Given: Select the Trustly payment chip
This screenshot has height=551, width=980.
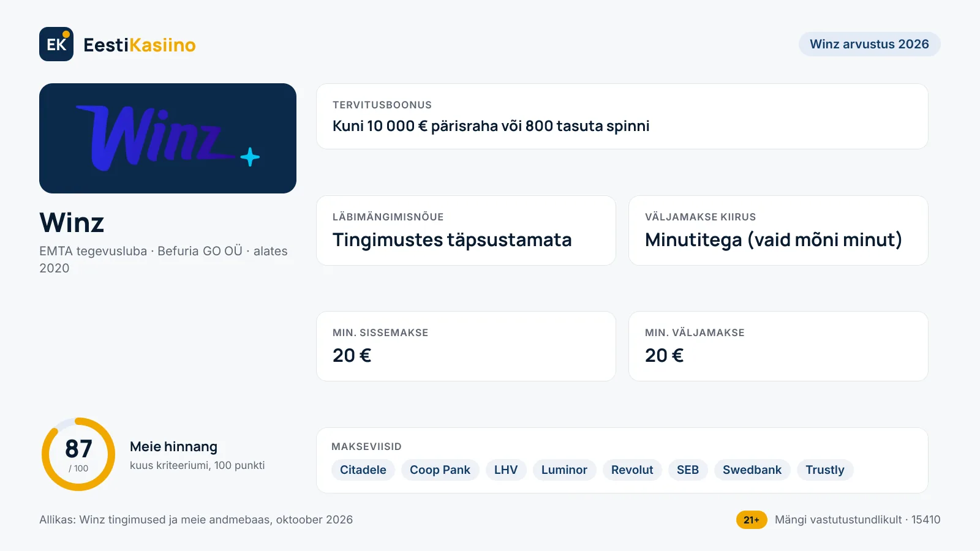Looking at the screenshot, I should [825, 470].
